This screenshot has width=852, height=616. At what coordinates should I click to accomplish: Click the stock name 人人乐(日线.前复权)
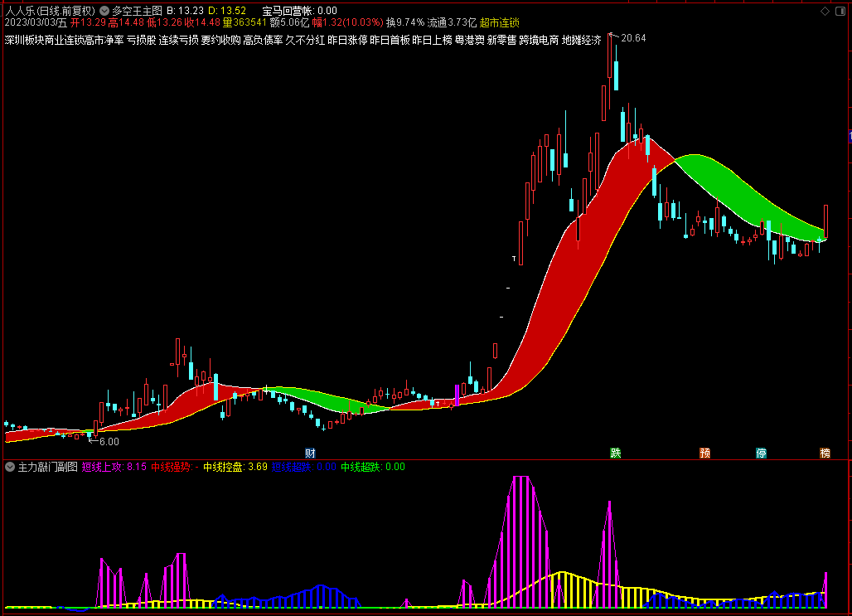[x=50, y=11]
